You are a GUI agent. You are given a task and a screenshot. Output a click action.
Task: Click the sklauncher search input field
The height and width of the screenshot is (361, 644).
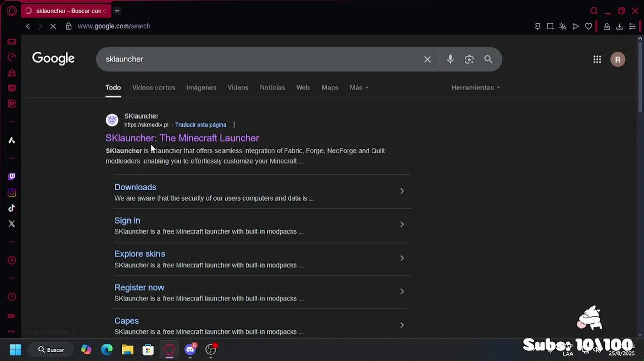[261, 59]
